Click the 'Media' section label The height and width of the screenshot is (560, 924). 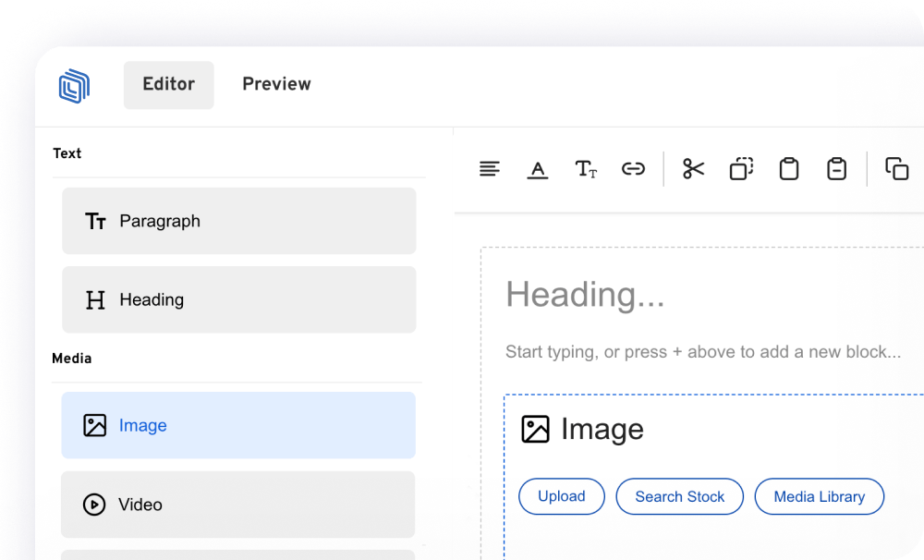coord(72,359)
